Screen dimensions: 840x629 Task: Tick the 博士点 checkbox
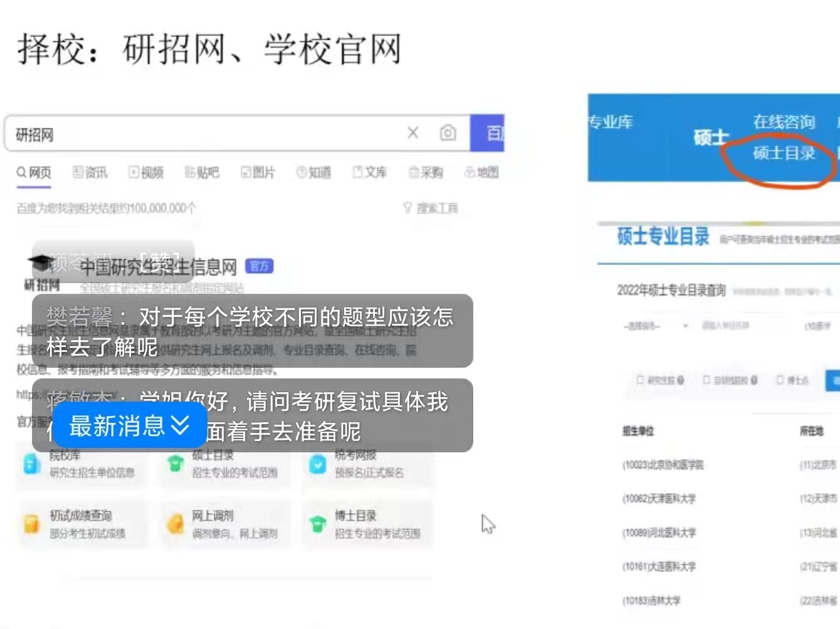tap(780, 380)
